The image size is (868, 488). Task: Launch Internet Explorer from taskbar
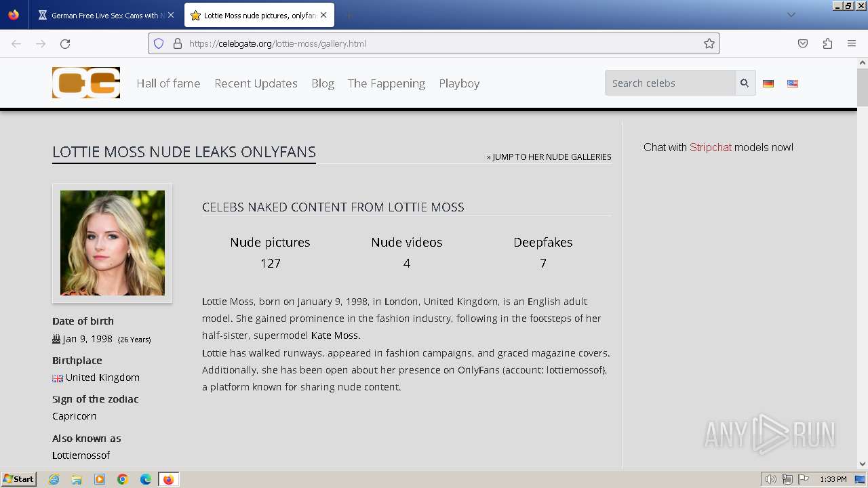(54, 479)
